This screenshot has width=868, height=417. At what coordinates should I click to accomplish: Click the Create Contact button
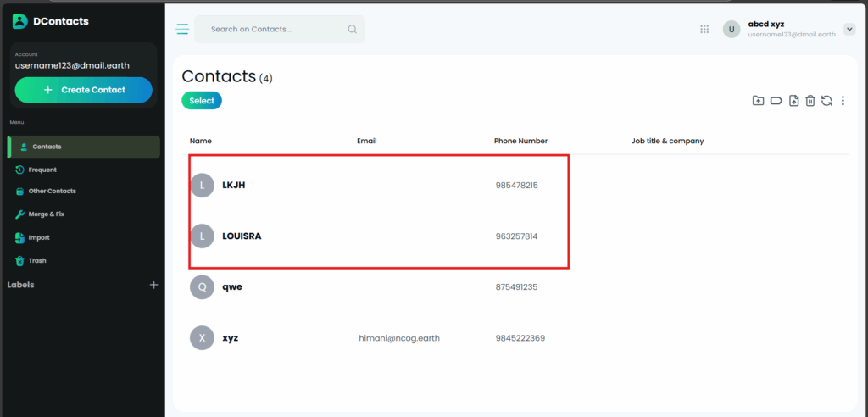tap(84, 90)
